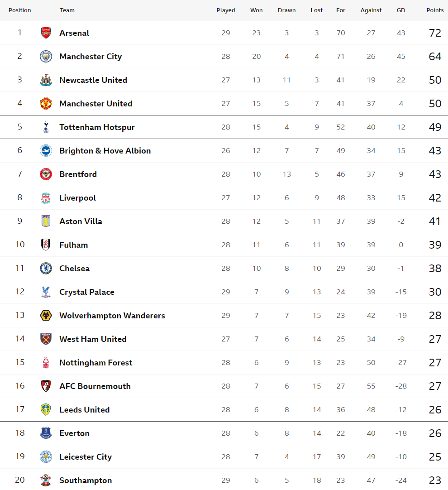Select the Wolverhampton Wanderers wolf icon
Viewport: 448px width, 490px height.
(x=46, y=315)
